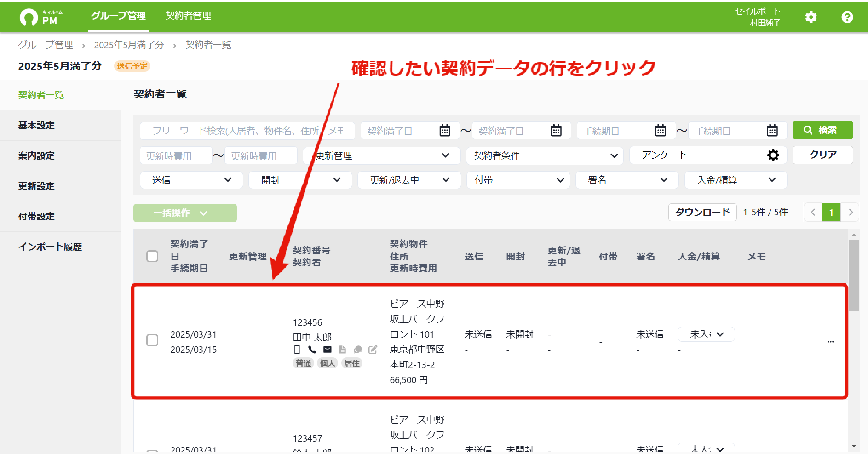Open 契約者条件 filter dropdown
This screenshot has height=454, width=868.
tap(545, 155)
